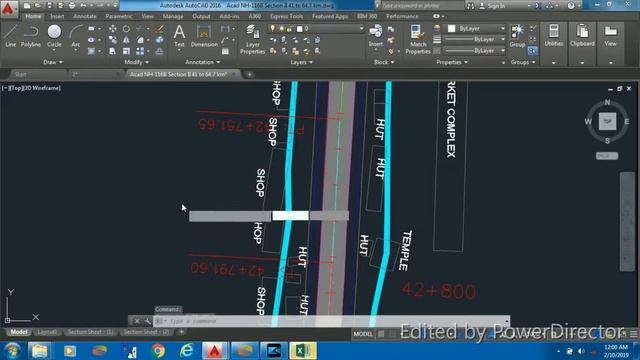Toggle grid display in status bar

point(381,334)
